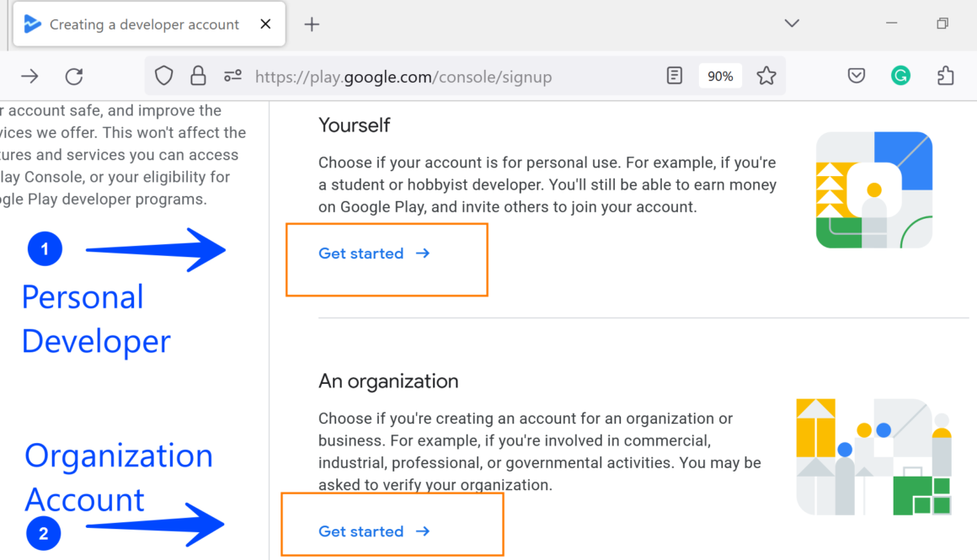Open the extensions puzzle-piece menu

tap(945, 77)
